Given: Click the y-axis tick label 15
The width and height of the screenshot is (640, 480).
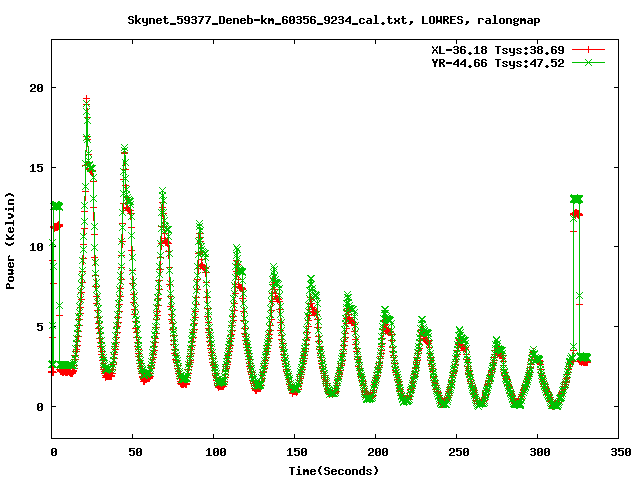Looking at the screenshot, I should coord(36,167).
